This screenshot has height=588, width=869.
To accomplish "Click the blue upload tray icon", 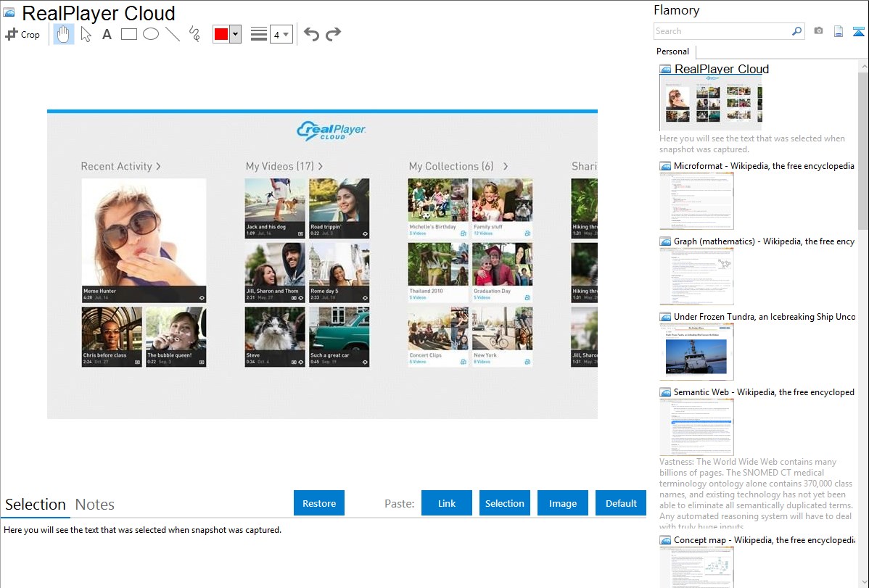I will pos(858,31).
